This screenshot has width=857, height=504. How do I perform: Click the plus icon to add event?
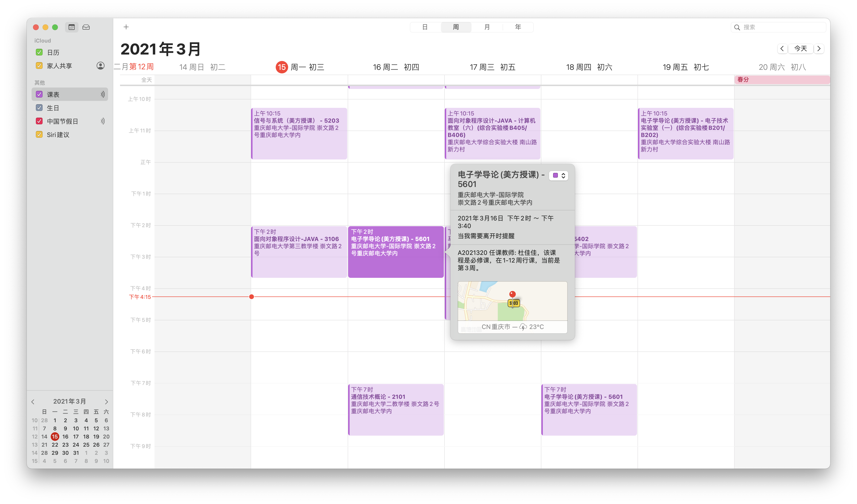[x=126, y=27]
